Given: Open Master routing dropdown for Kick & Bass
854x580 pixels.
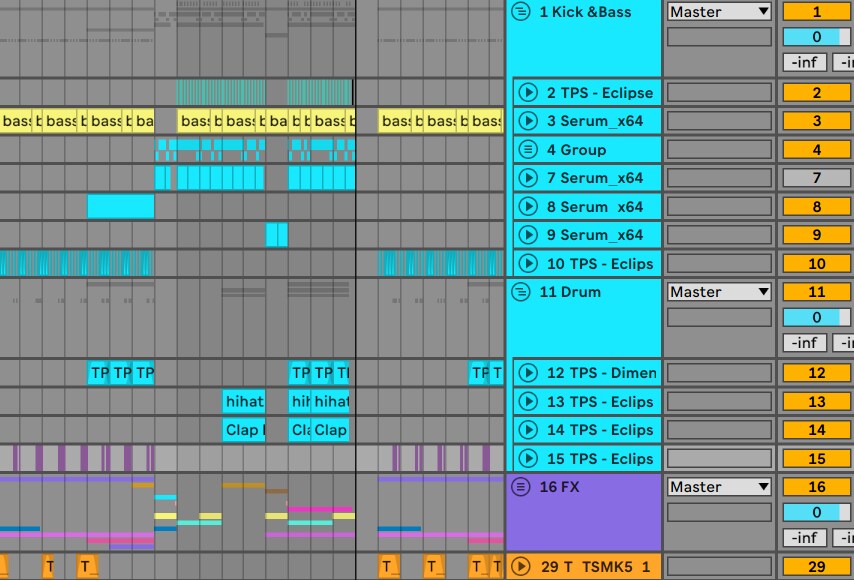Looking at the screenshot, I should tap(719, 11).
